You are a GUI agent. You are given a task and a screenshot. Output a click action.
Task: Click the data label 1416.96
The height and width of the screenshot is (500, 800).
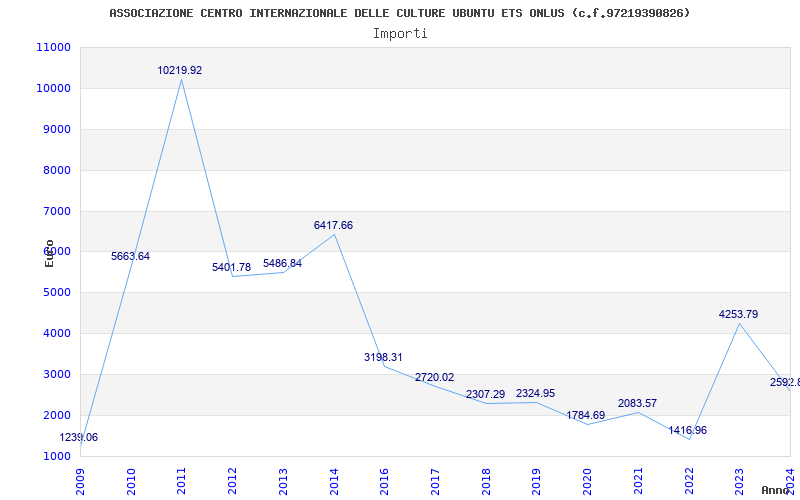tap(688, 430)
